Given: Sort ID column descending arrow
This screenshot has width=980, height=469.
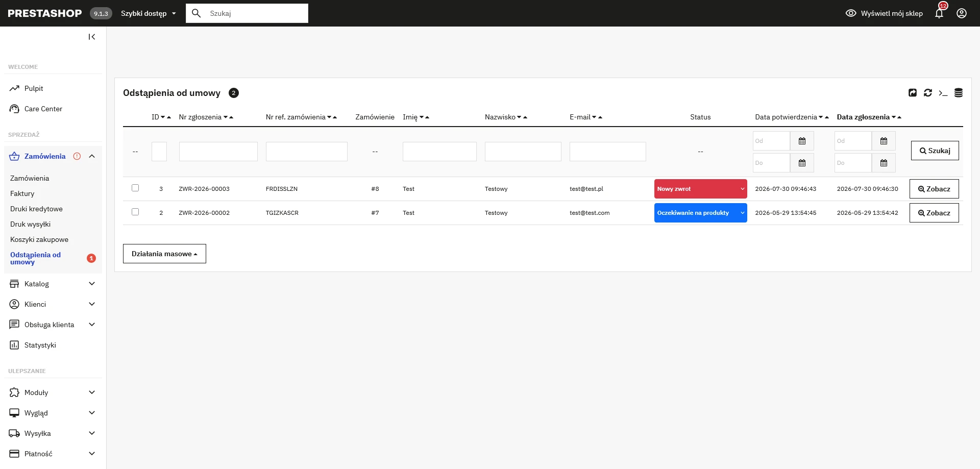Looking at the screenshot, I should 163,117.
